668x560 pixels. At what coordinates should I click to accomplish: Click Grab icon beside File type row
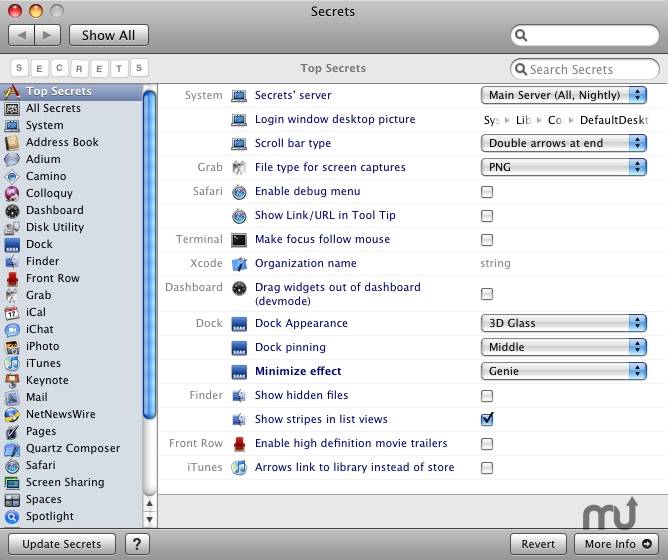point(239,167)
